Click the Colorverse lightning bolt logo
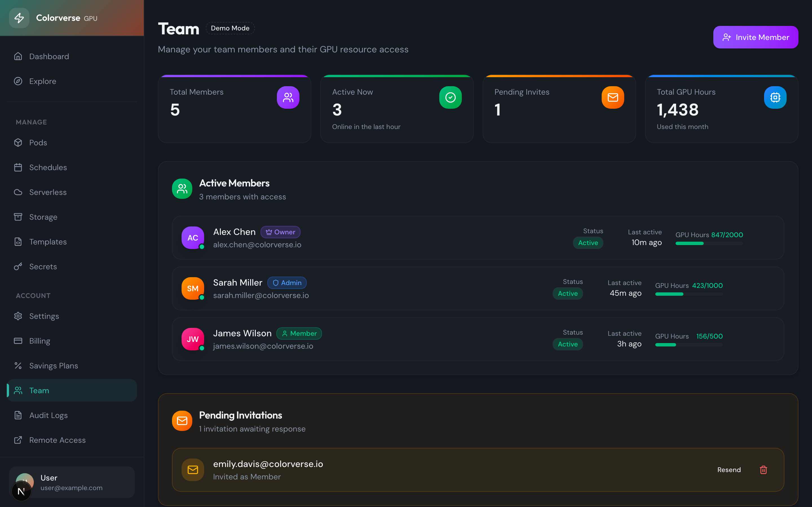The width and height of the screenshot is (812, 507). pyautogui.click(x=19, y=18)
